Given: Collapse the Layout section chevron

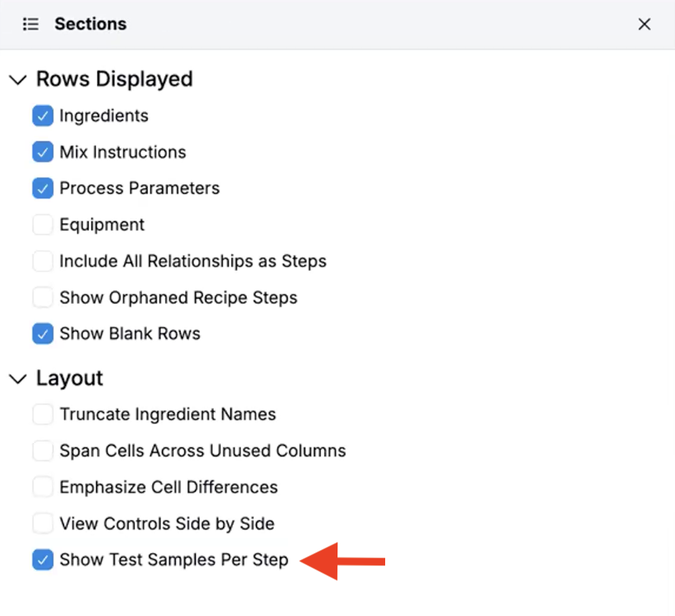Looking at the screenshot, I should 18,379.
